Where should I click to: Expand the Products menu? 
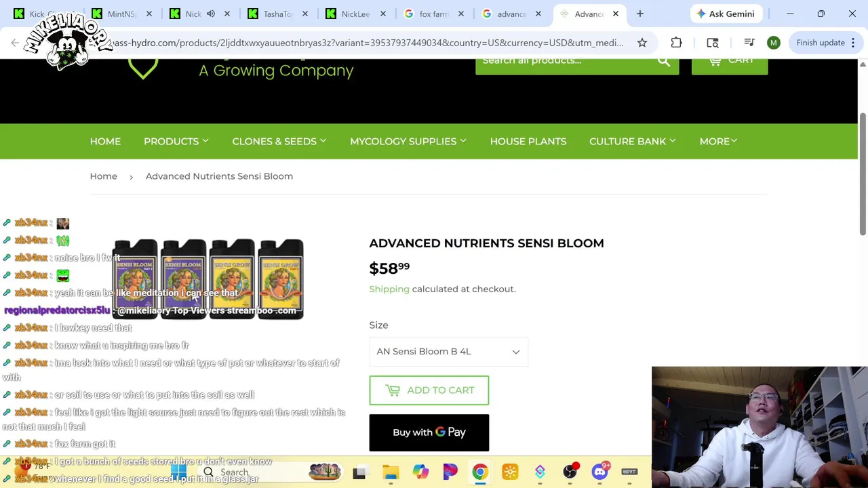coord(176,141)
